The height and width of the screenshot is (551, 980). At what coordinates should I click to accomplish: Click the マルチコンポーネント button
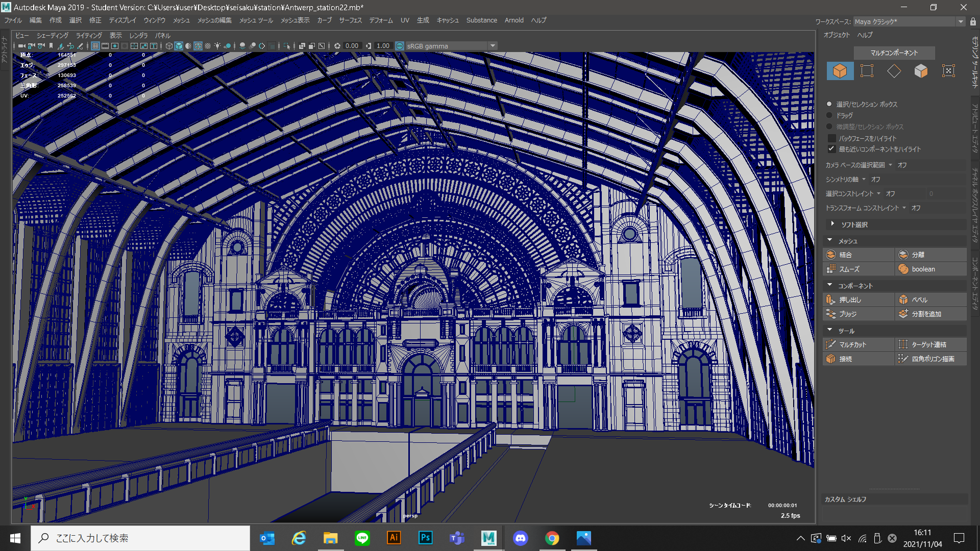coord(894,53)
